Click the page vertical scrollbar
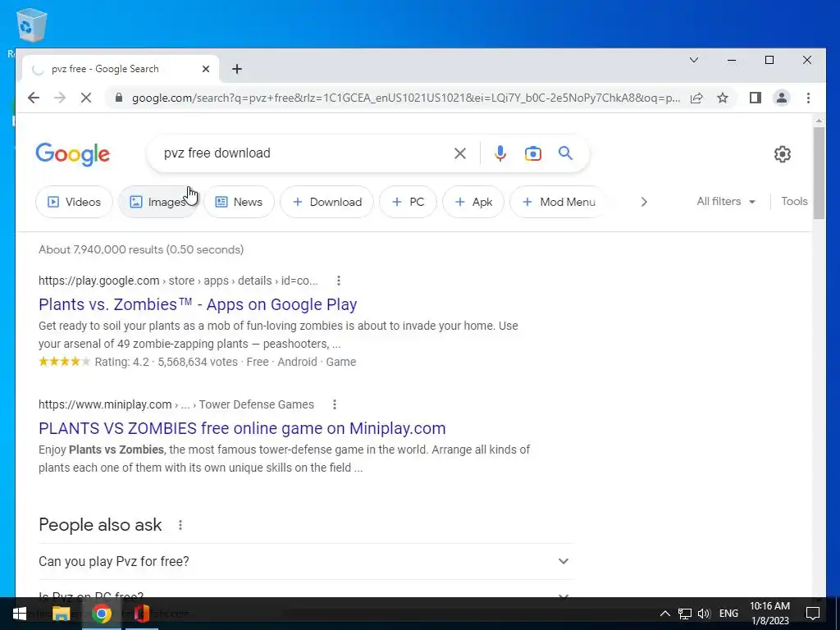 [819, 171]
